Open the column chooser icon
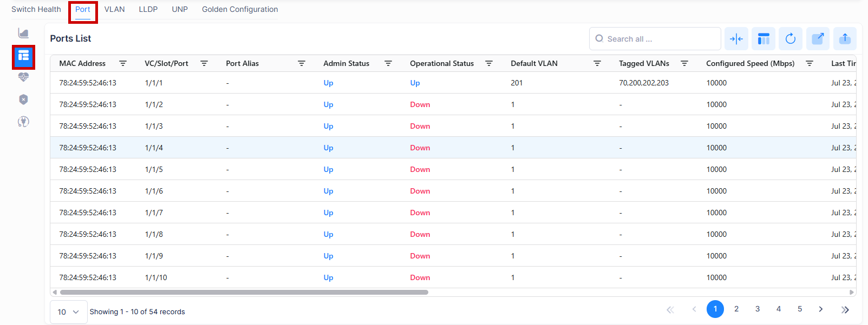Viewport: 868px width, 325px height. [763, 39]
